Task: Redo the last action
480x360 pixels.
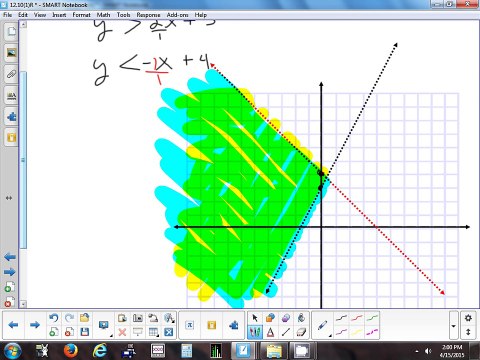Action: tap(69, 318)
